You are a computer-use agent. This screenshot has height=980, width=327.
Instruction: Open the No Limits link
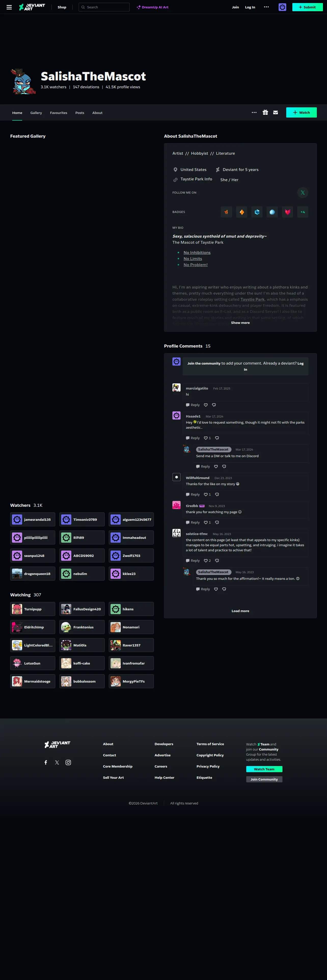[x=193, y=259]
